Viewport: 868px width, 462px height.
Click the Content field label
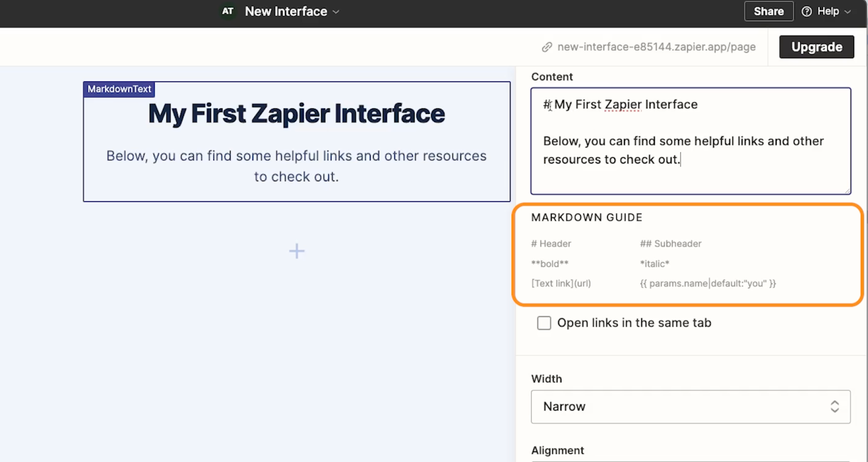point(552,77)
